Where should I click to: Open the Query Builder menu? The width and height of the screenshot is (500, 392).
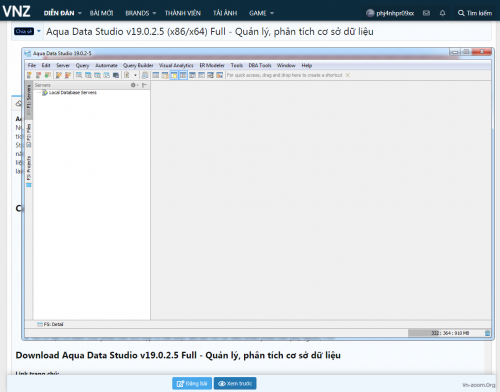coord(138,65)
